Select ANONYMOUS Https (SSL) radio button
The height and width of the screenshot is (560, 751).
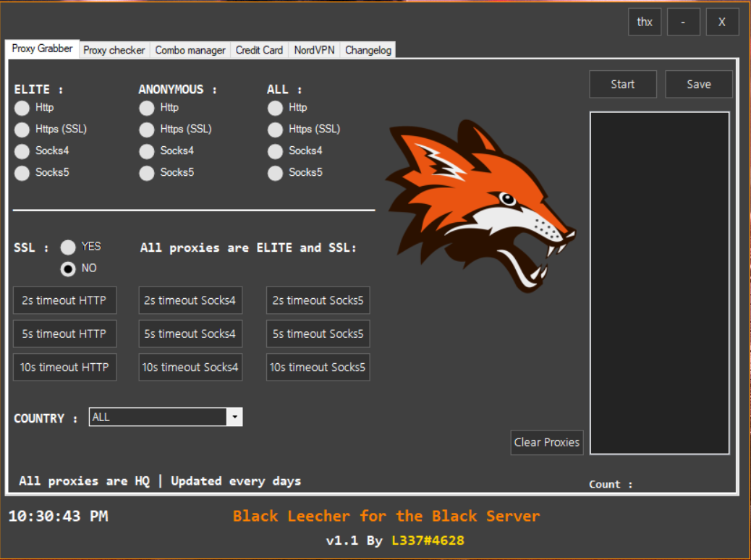click(x=147, y=130)
